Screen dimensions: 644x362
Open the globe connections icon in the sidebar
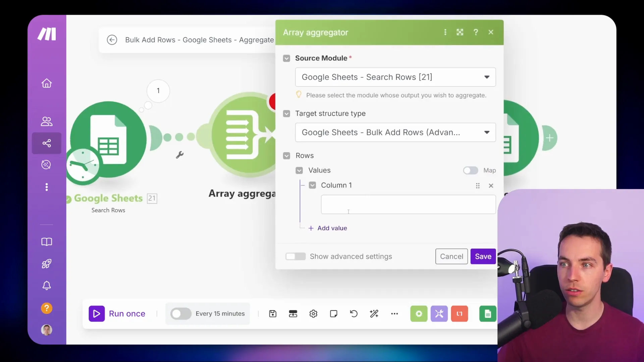(46, 165)
